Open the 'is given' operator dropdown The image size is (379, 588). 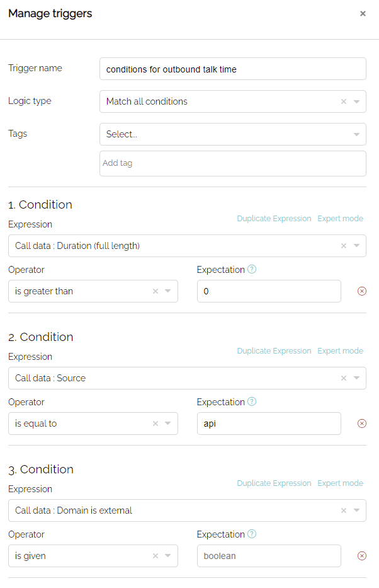167,556
